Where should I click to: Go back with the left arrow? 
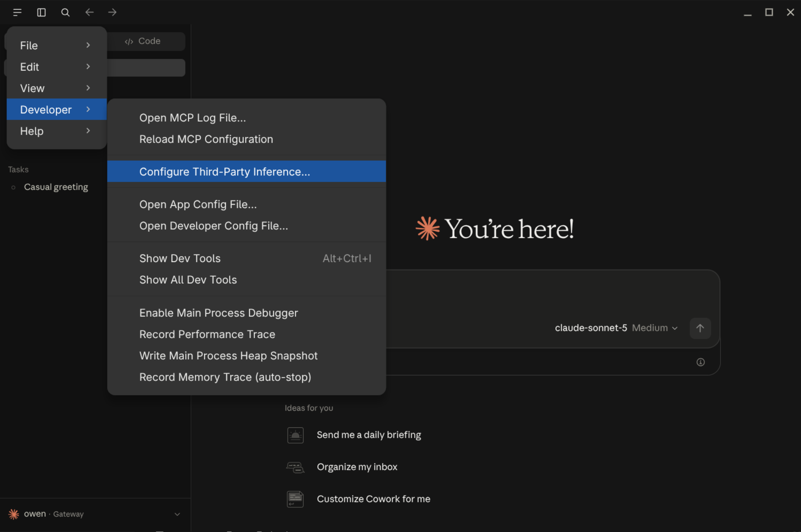pos(89,13)
